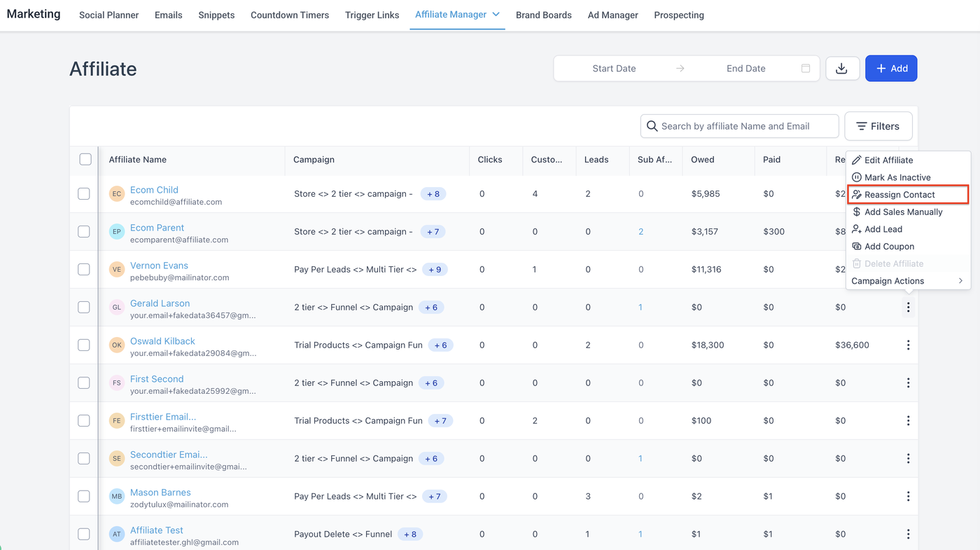Open three-dot menu for Oswald Kilback row
The image size is (980, 550).
tap(908, 345)
